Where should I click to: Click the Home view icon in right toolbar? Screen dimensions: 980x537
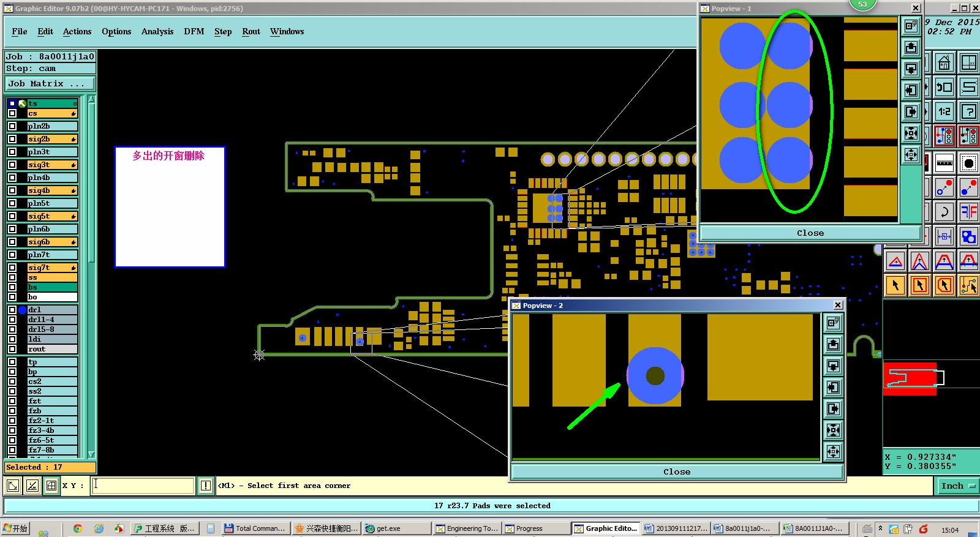pos(944,62)
